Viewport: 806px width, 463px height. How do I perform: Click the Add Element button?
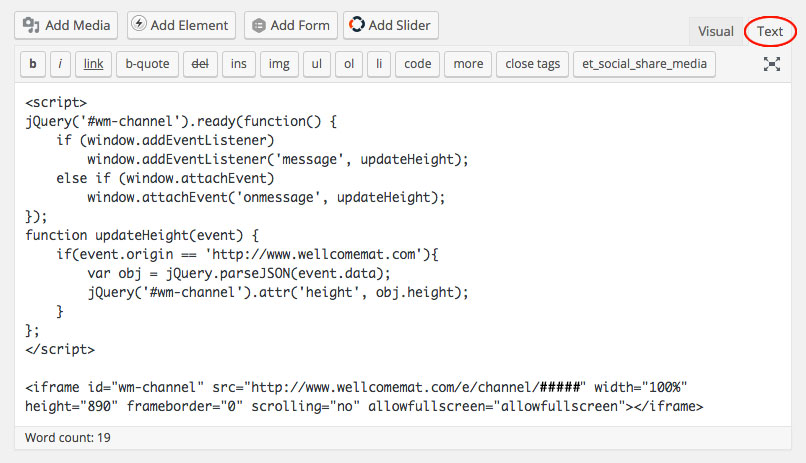pyautogui.click(x=181, y=25)
